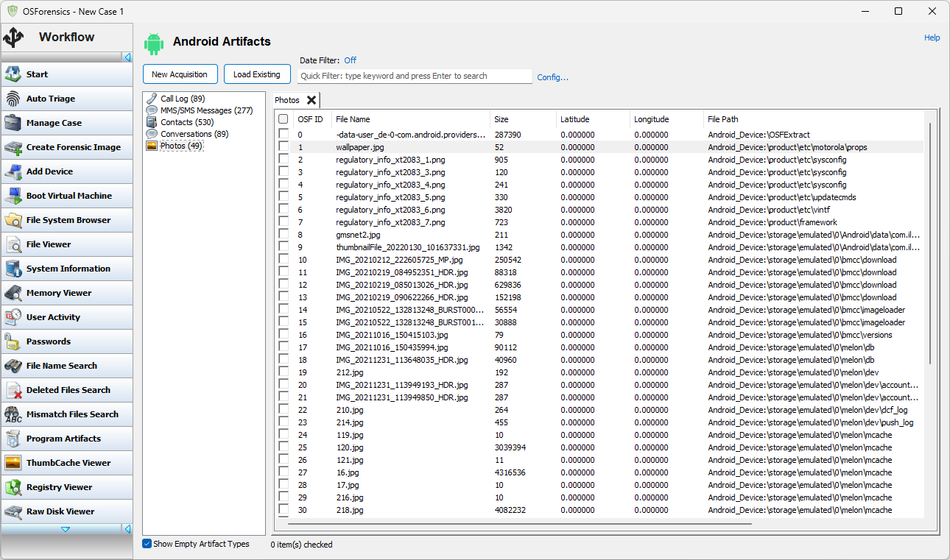Tick checkbox for IMG_20210212_222605725_MP.jpg
Image resolution: width=950 pixels, height=560 pixels.
pos(283,260)
